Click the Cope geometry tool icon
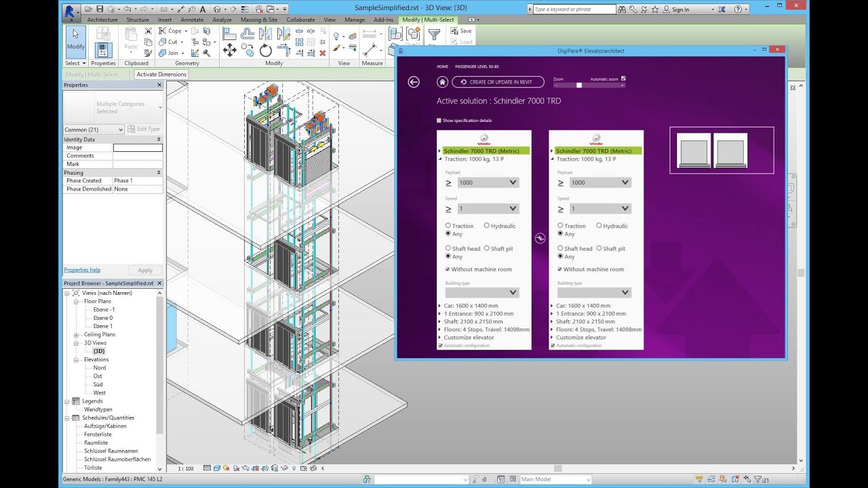 pyautogui.click(x=163, y=31)
